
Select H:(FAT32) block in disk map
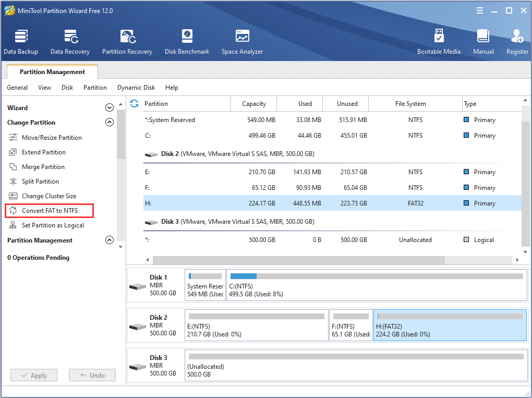click(450, 325)
